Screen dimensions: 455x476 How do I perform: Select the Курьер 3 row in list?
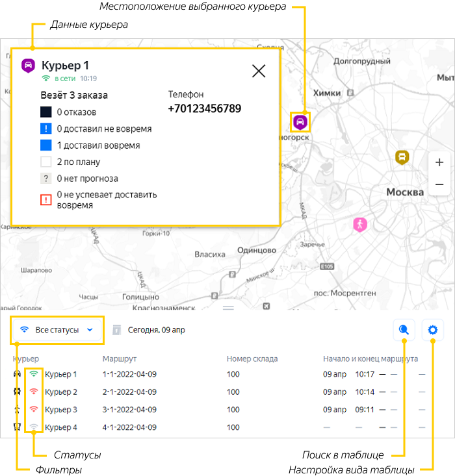(x=61, y=410)
